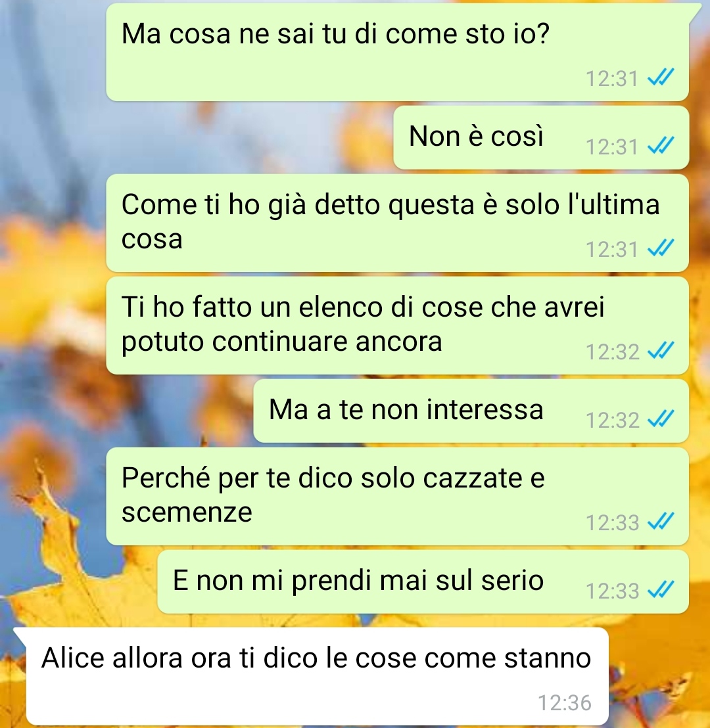Tap 12:33 timestamp on "scemenze" message

612,522
